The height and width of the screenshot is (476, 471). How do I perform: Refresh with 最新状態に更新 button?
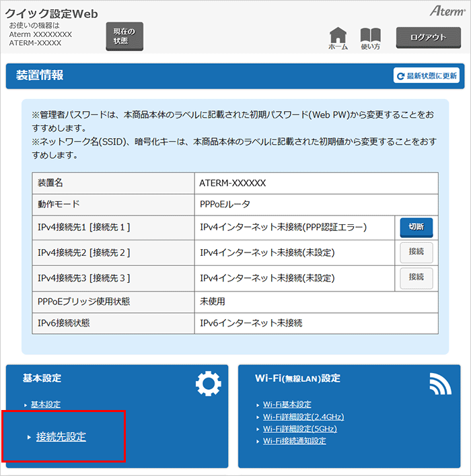point(427,76)
